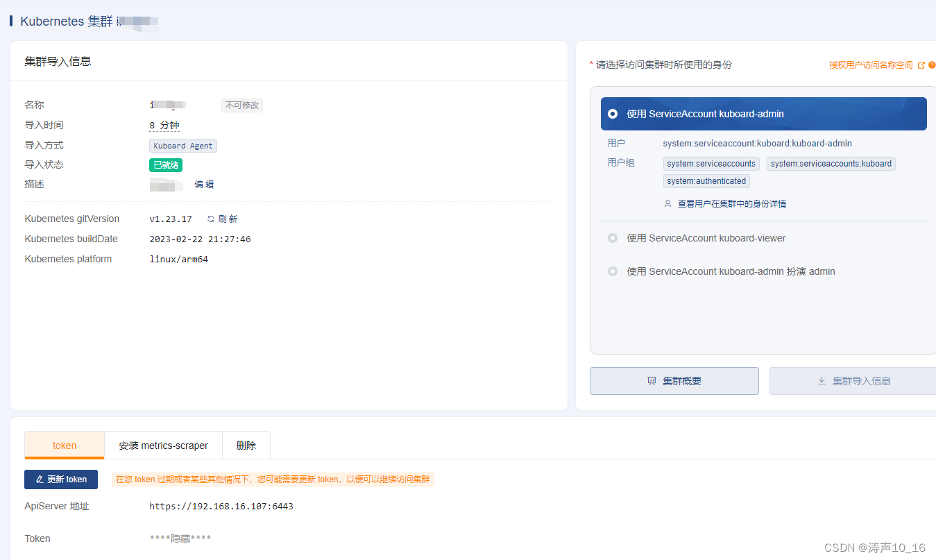This screenshot has width=936, height=560.
Task: Click build date 2023-02-22 21:27:46
Action: pyautogui.click(x=200, y=239)
